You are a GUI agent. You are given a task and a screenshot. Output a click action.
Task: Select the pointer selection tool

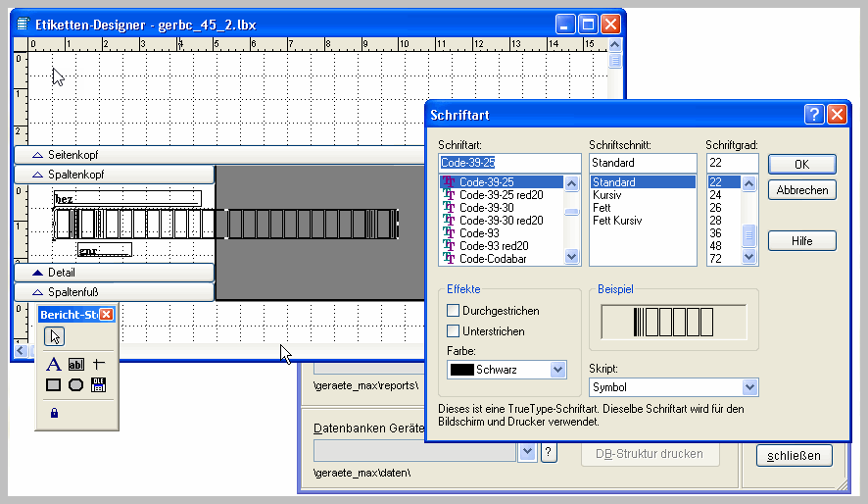(55, 337)
